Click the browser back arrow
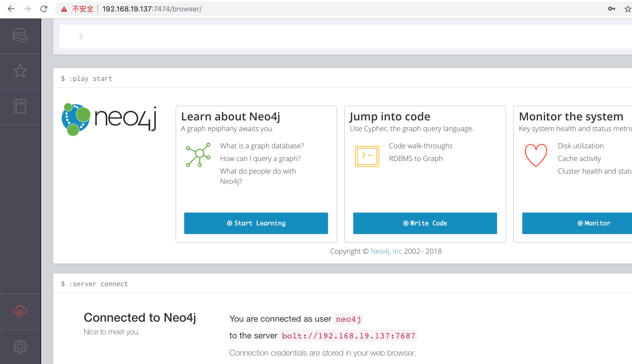The height and width of the screenshot is (364, 632). 11,9
